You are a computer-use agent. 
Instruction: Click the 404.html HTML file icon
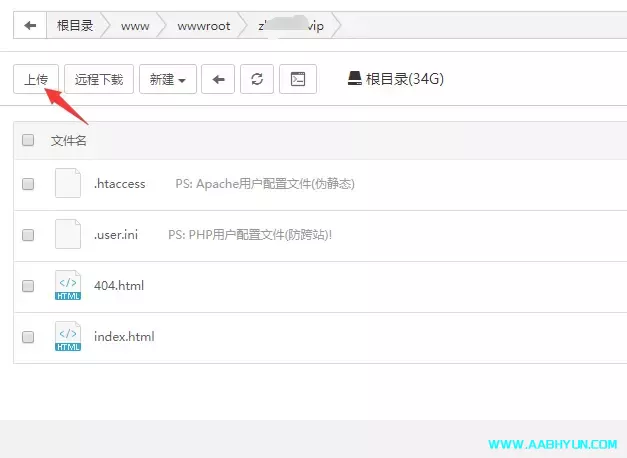[68, 286]
